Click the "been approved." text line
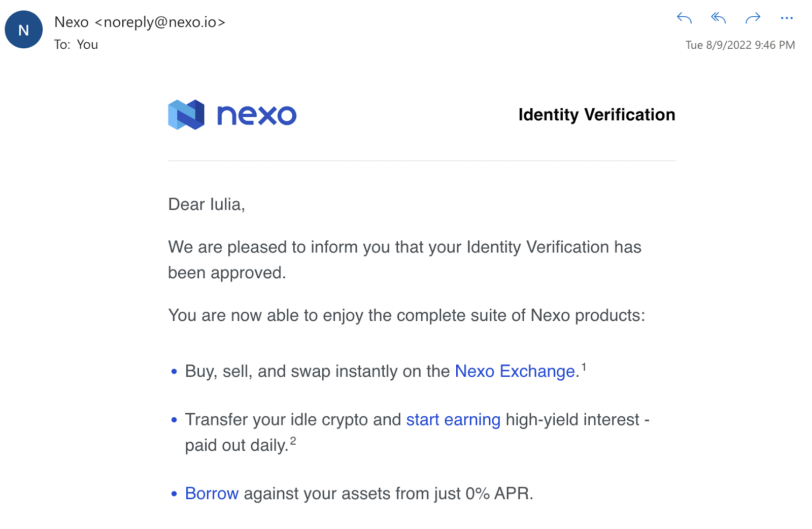This screenshot has height=529, width=812. pyautogui.click(x=227, y=273)
